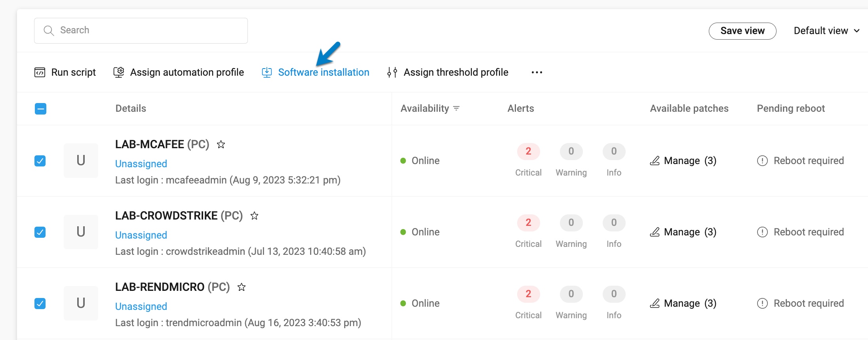Click LAB-MCAFEE Online status
The height and width of the screenshot is (340, 868).
pyautogui.click(x=420, y=160)
